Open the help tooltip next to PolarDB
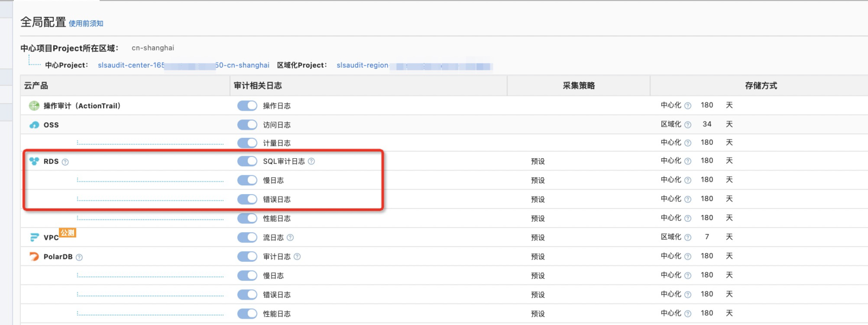 point(79,257)
